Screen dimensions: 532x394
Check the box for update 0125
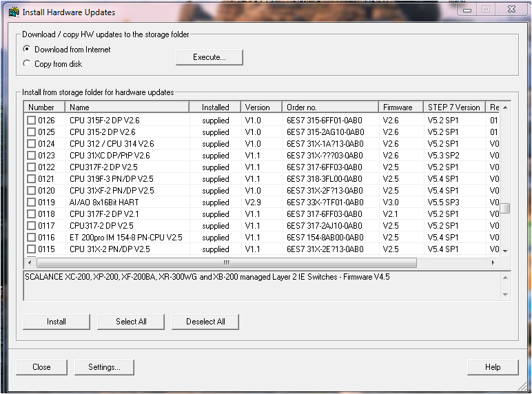[x=31, y=132]
